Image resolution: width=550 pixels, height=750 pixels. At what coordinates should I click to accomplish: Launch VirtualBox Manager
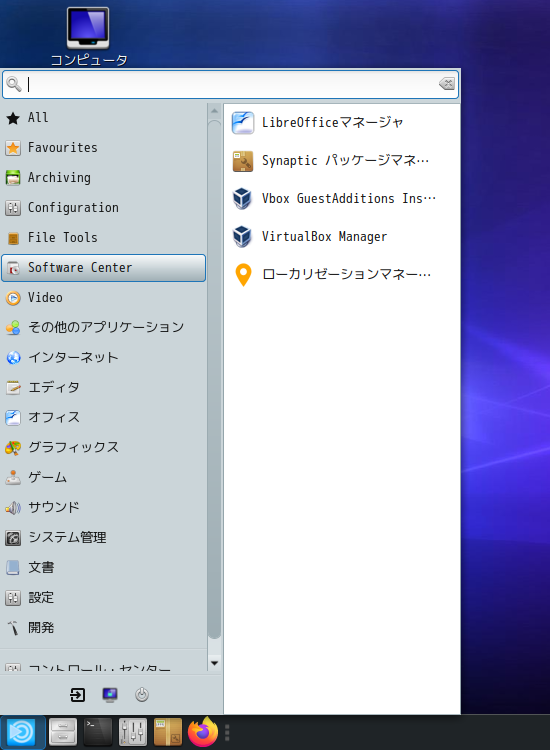tap(342, 237)
